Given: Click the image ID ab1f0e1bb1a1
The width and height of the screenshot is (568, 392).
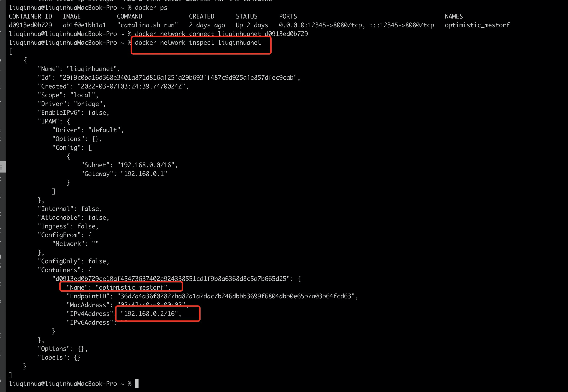Looking at the screenshot, I should (x=84, y=25).
